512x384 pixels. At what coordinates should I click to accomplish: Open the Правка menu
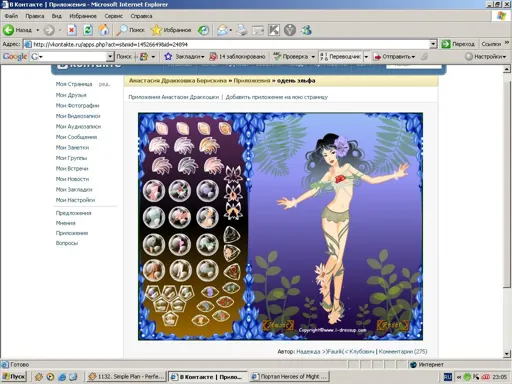click(x=35, y=16)
